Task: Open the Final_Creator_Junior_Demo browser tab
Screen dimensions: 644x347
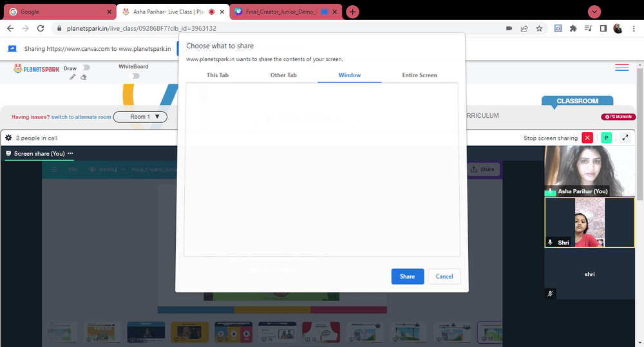Action: coord(285,12)
